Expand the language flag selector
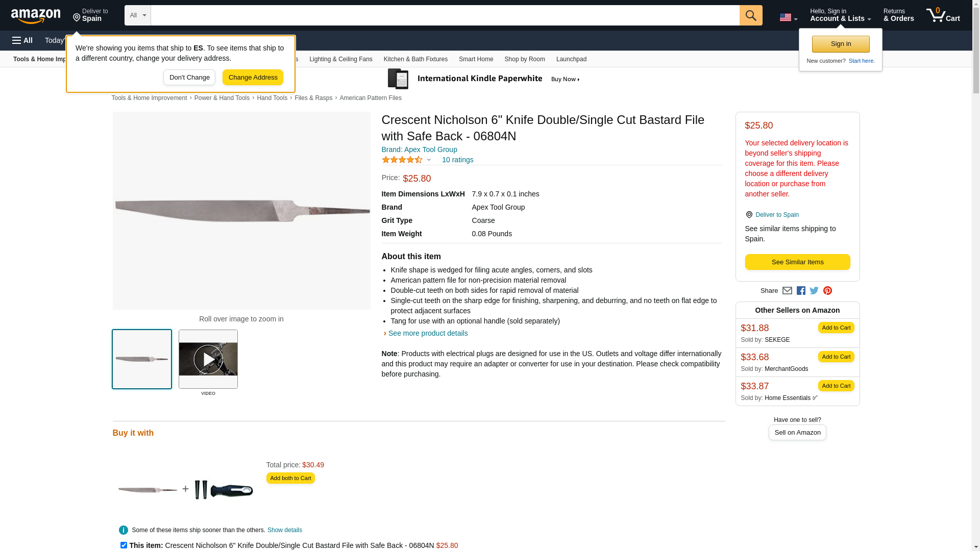The width and height of the screenshot is (980, 551). click(788, 17)
